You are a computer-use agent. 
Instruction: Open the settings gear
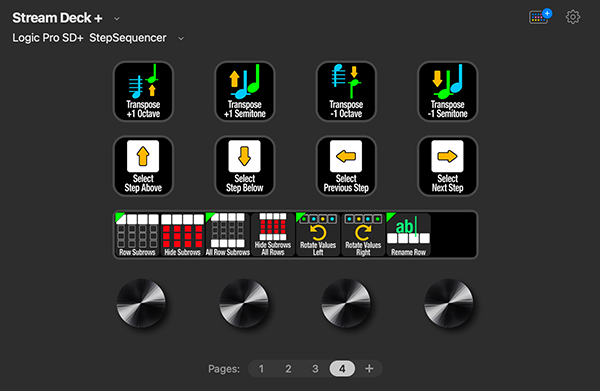click(573, 17)
